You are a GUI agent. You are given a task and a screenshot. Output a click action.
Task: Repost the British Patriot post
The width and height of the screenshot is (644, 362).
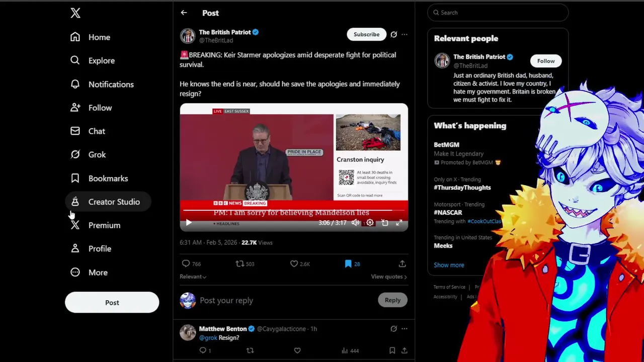[x=240, y=263]
